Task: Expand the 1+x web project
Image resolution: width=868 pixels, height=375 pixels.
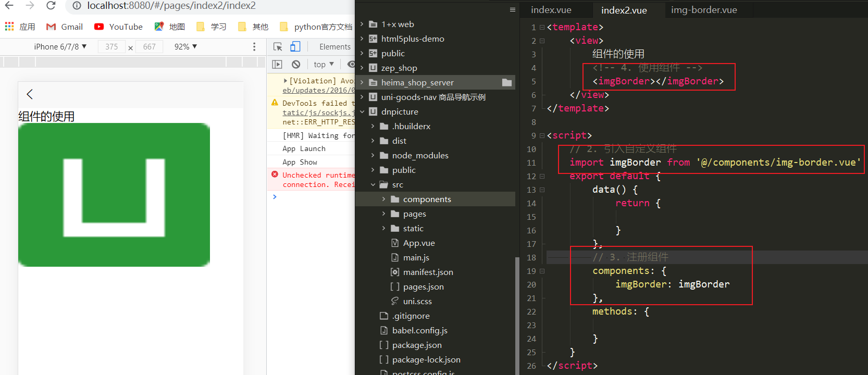Action: tap(362, 24)
